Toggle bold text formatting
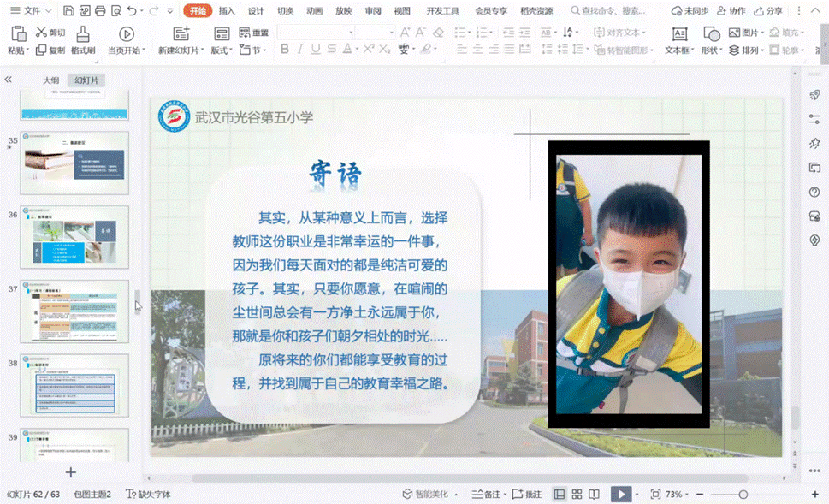829x504 pixels. 285,50
